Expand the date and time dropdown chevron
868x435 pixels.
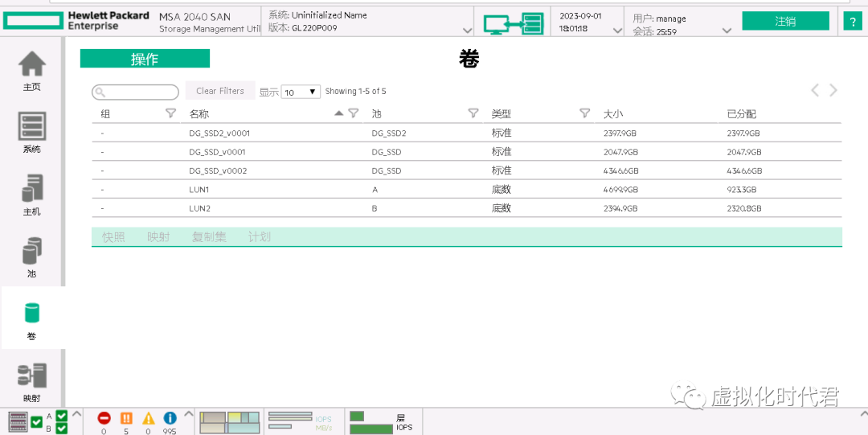point(617,31)
